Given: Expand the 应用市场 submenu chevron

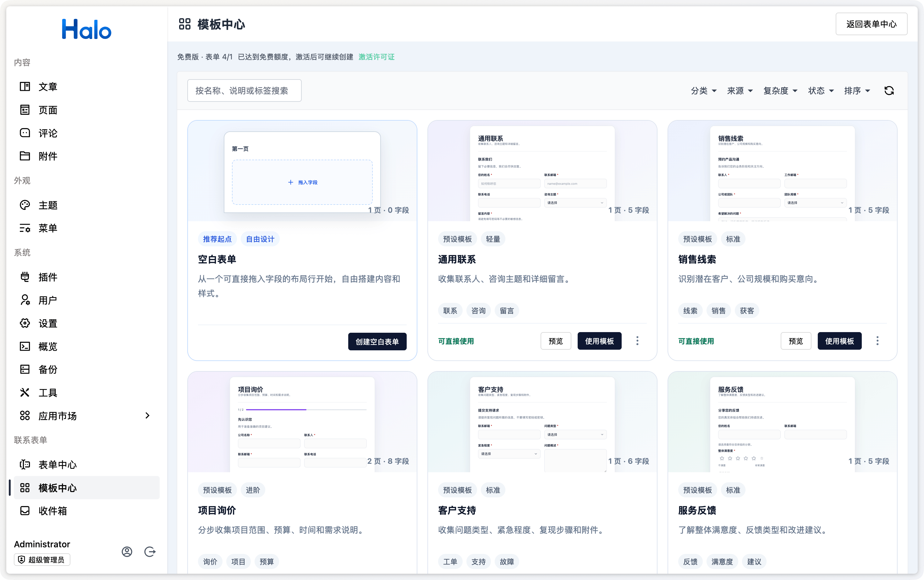Looking at the screenshot, I should (147, 416).
